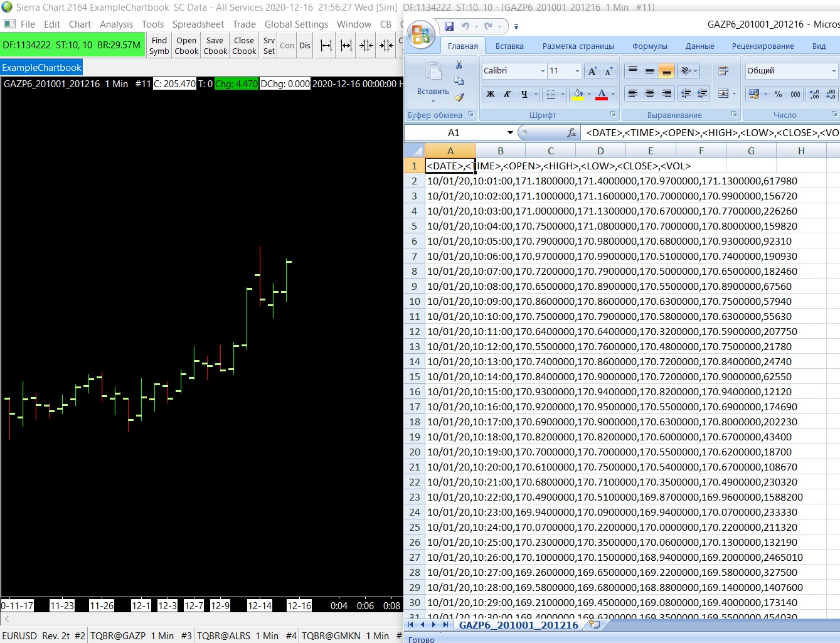Increase indent in Excel alignment group
Viewport: 840px width, 643px height.
pos(703,93)
